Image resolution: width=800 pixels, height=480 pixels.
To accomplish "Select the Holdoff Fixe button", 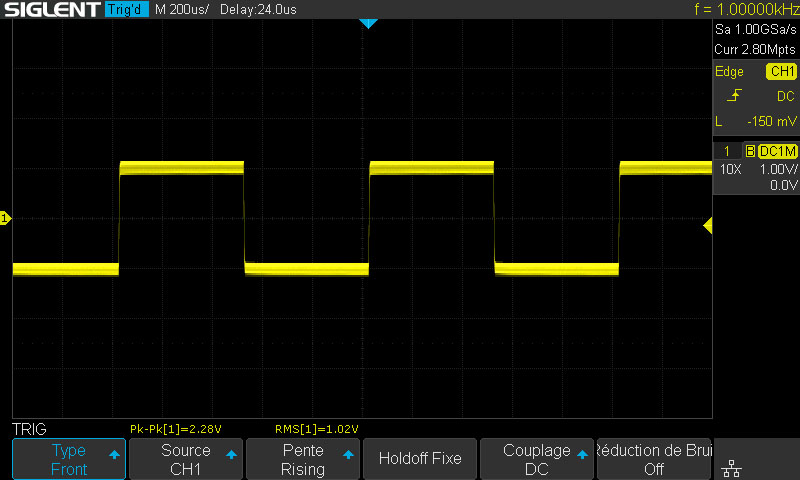I will click(420, 459).
